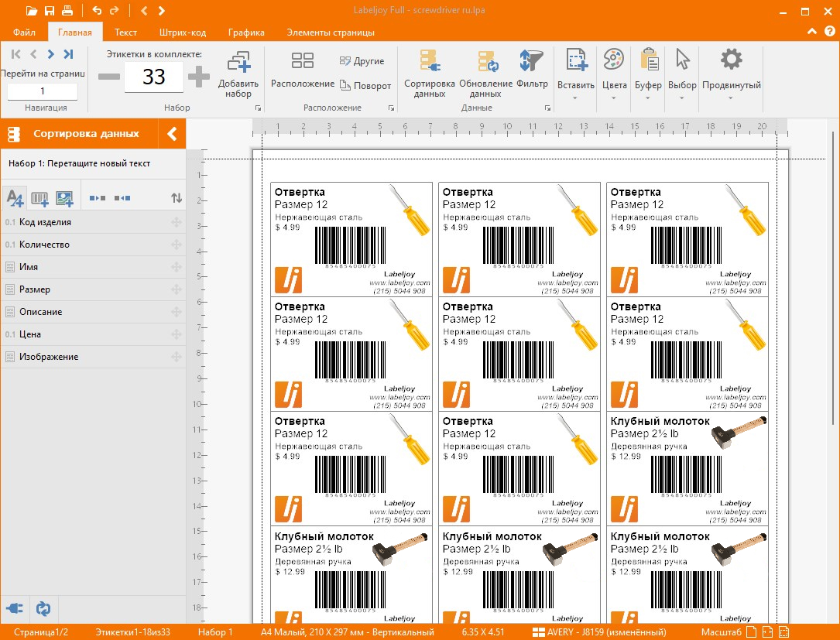Click the Open file icon in title bar
This screenshot has width=840, height=640.
click(x=32, y=10)
